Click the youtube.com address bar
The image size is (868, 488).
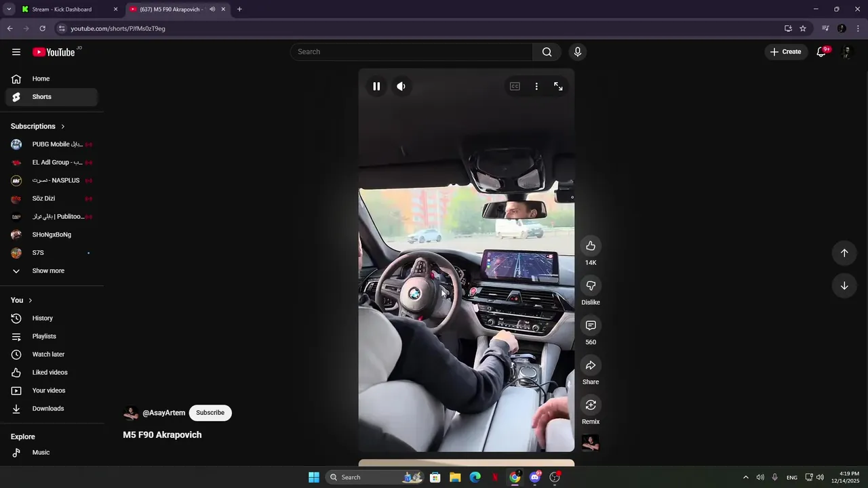click(x=420, y=28)
